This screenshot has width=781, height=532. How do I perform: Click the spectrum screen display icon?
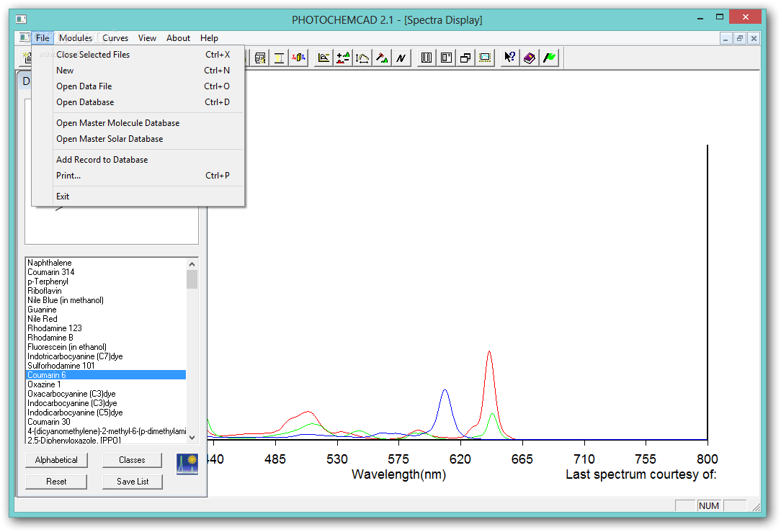pos(485,58)
